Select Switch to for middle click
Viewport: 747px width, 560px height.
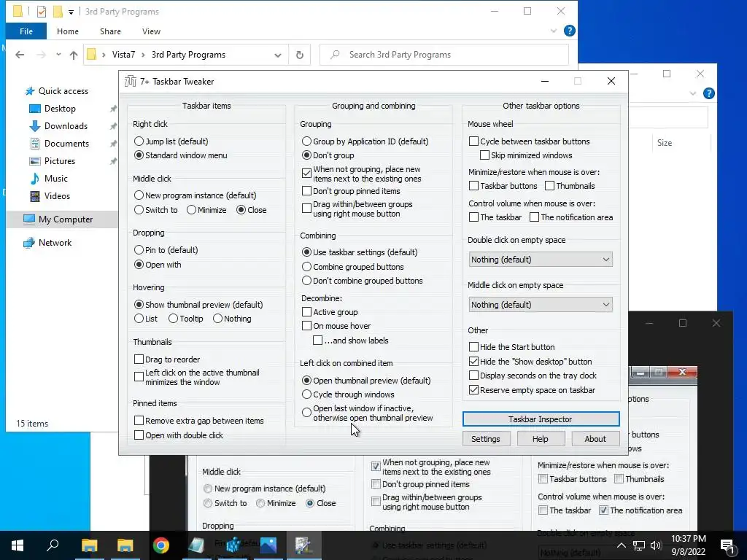139,210
